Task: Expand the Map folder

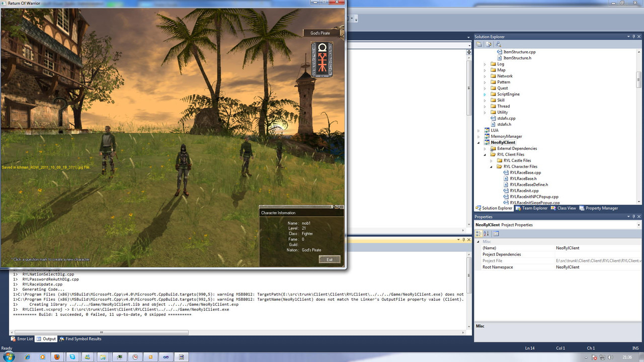Action: (486, 70)
